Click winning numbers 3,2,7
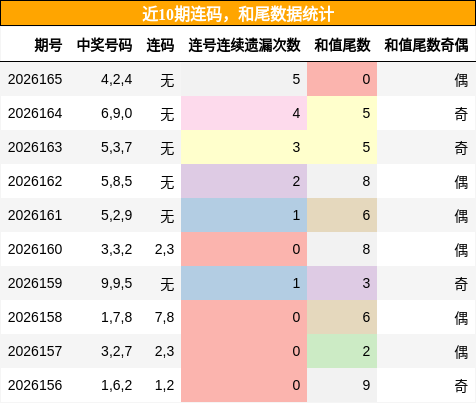 click(117, 352)
